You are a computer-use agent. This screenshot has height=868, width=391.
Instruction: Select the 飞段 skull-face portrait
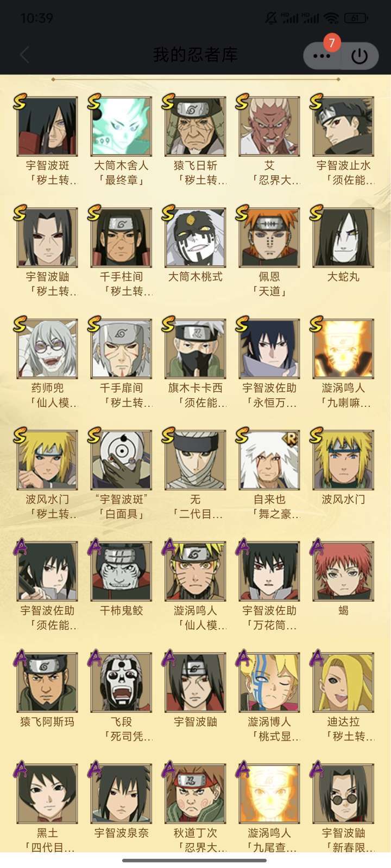(x=121, y=682)
